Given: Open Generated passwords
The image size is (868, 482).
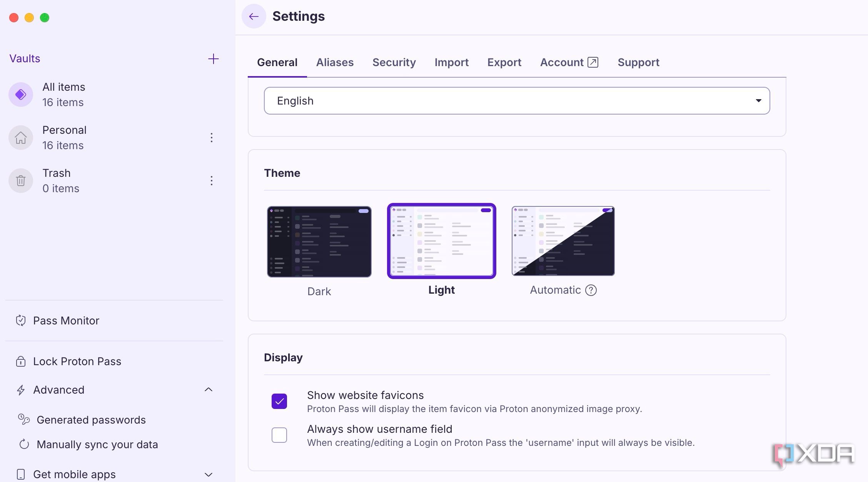Looking at the screenshot, I should coord(91,420).
